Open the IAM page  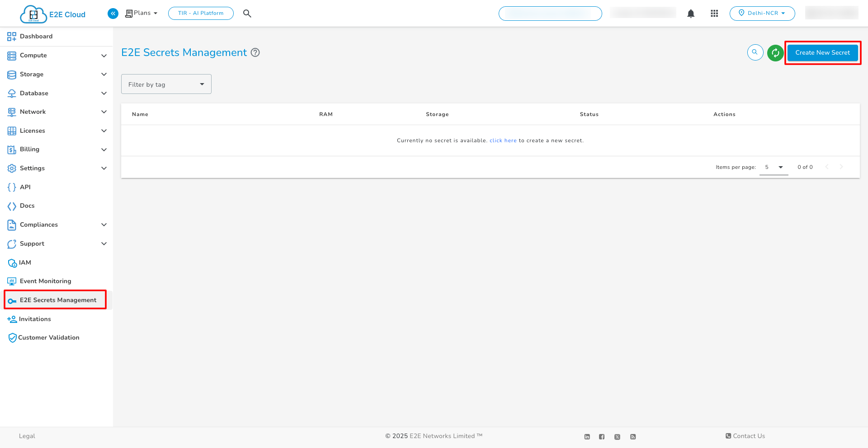pos(25,263)
